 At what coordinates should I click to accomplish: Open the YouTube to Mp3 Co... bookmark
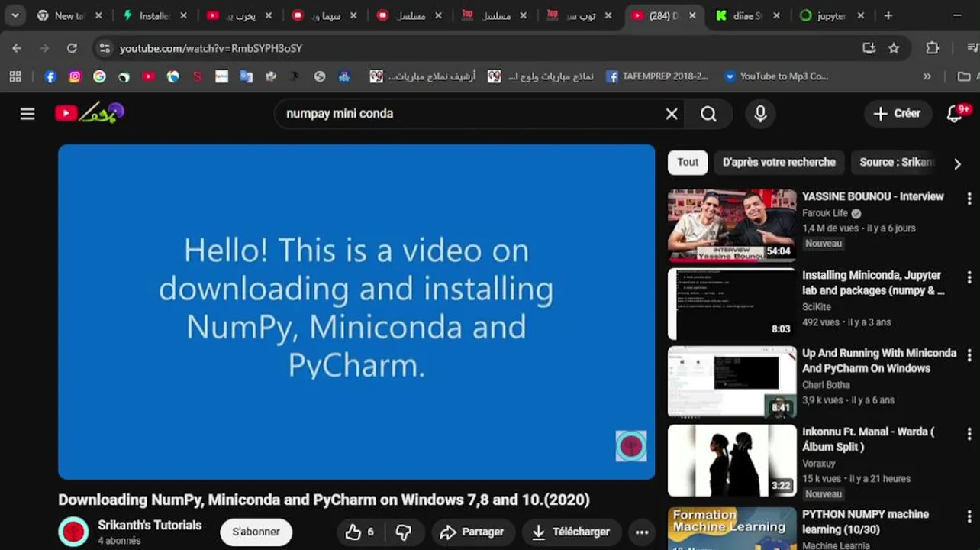tap(775, 76)
